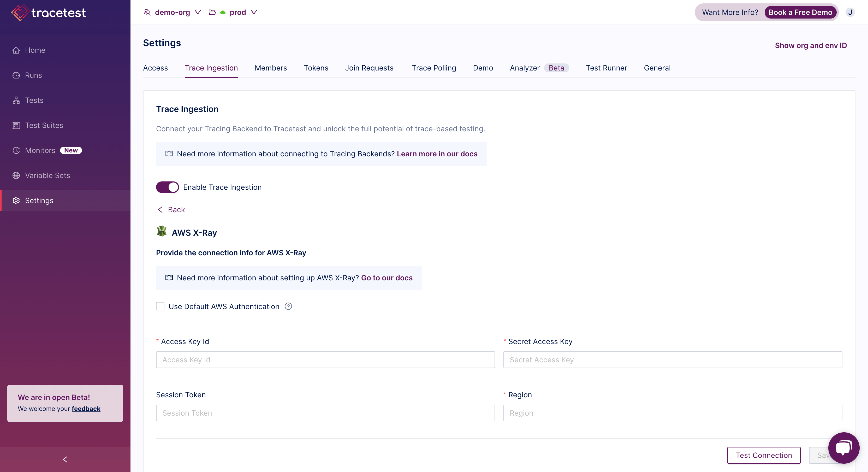The height and width of the screenshot is (472, 868).
Task: Click the Back navigation button
Action: click(x=171, y=210)
